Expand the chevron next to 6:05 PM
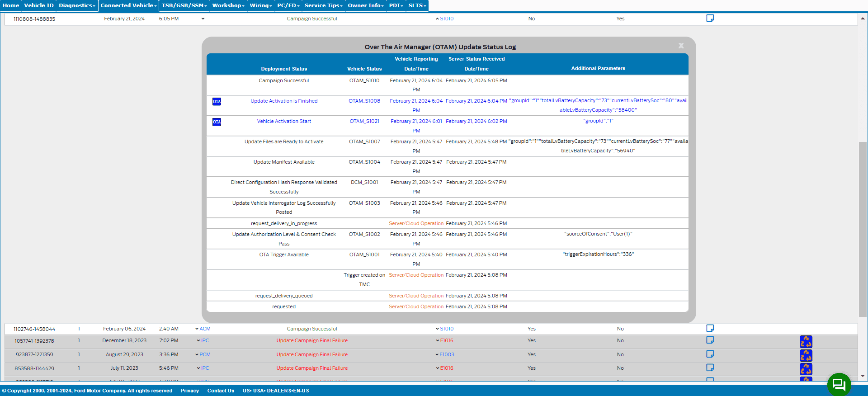Viewport: 868px width, 396px height. [x=203, y=19]
